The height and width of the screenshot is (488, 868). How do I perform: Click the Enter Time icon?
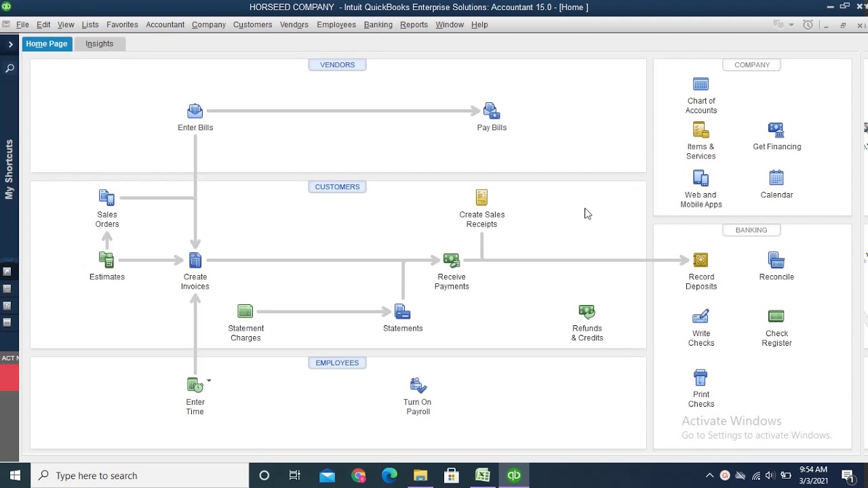tap(195, 385)
